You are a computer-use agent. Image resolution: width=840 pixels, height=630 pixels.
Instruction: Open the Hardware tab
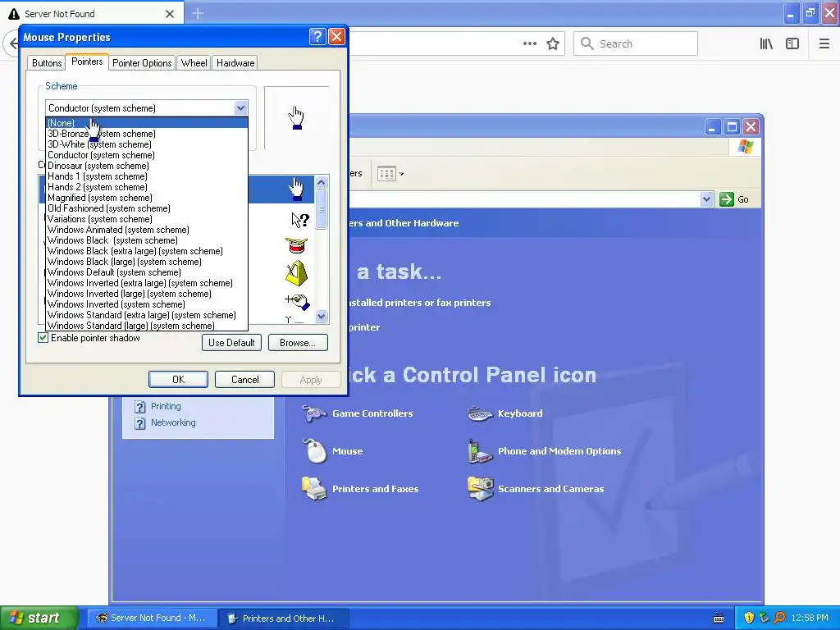[235, 62]
